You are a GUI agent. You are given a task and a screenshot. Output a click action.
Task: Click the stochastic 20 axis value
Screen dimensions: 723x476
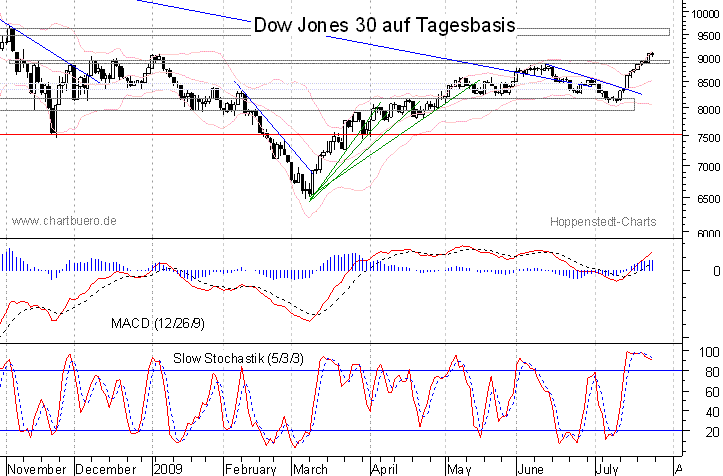point(712,432)
